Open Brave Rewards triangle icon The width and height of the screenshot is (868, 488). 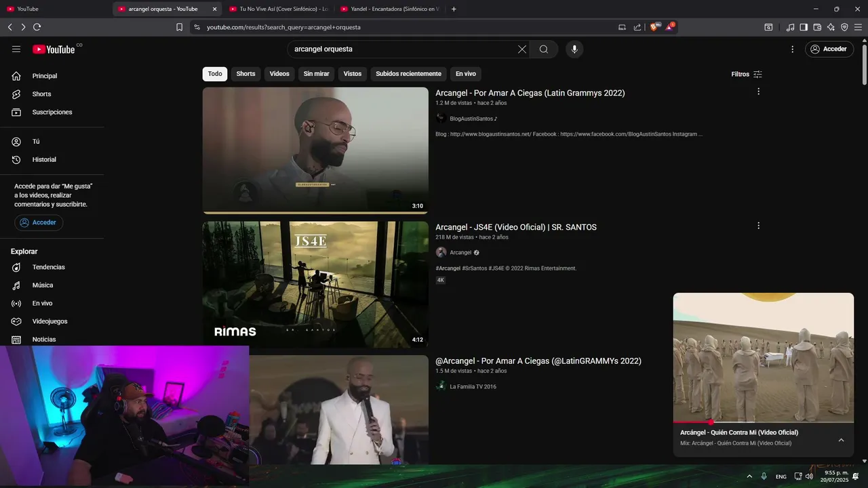[x=670, y=27]
